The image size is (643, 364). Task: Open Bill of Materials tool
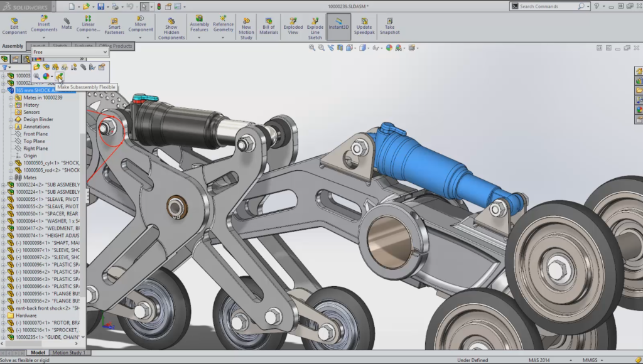[x=269, y=26]
